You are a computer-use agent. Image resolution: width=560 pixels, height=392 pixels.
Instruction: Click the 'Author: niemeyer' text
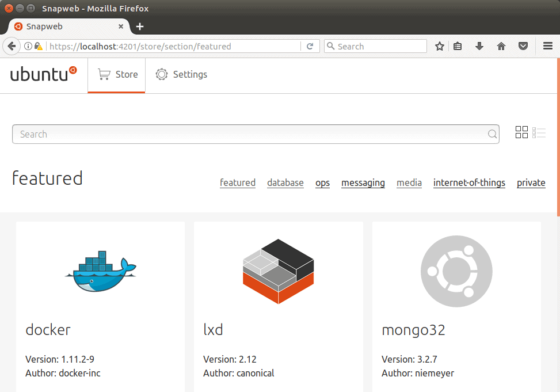tap(418, 374)
